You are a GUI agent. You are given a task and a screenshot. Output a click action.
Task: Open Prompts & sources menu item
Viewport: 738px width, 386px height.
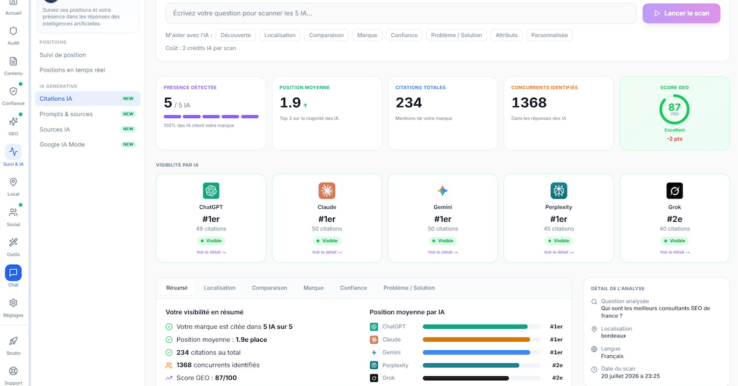pos(88,114)
